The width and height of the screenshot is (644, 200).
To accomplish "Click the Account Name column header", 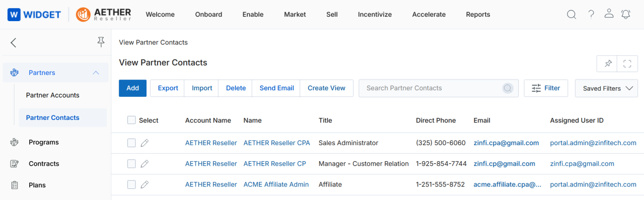I will [208, 120].
